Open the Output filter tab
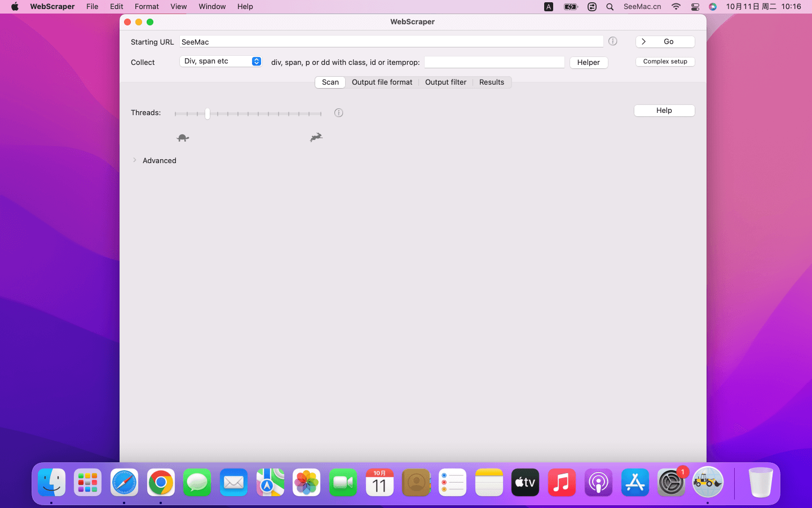This screenshot has width=812, height=508. pos(445,82)
